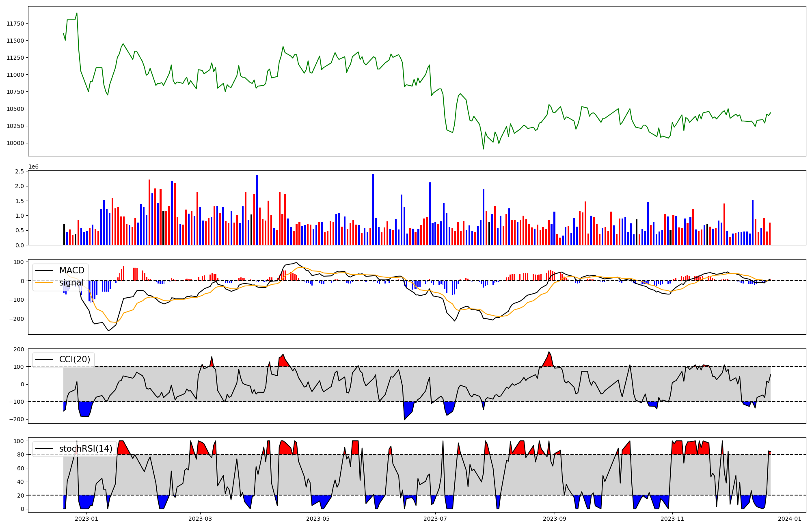
Task: Click the 2023-09 x-axis date label
Action: click(x=555, y=519)
